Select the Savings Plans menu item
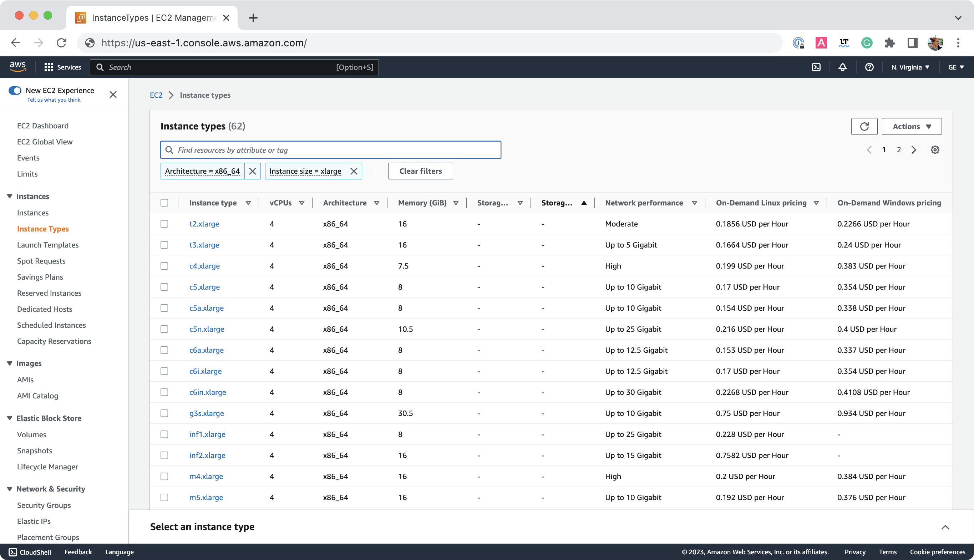 pyautogui.click(x=40, y=276)
